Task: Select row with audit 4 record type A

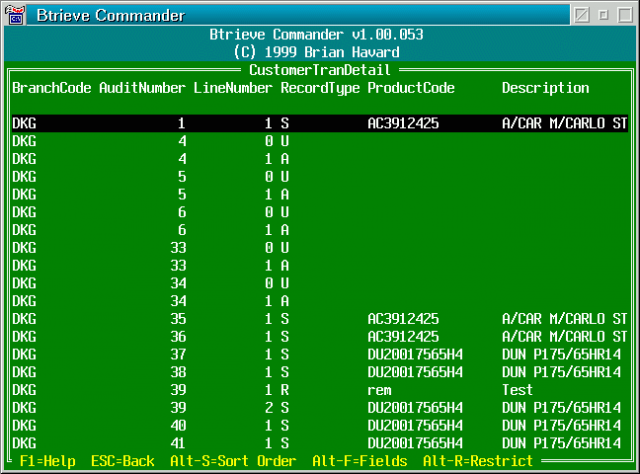Action: click(320, 159)
